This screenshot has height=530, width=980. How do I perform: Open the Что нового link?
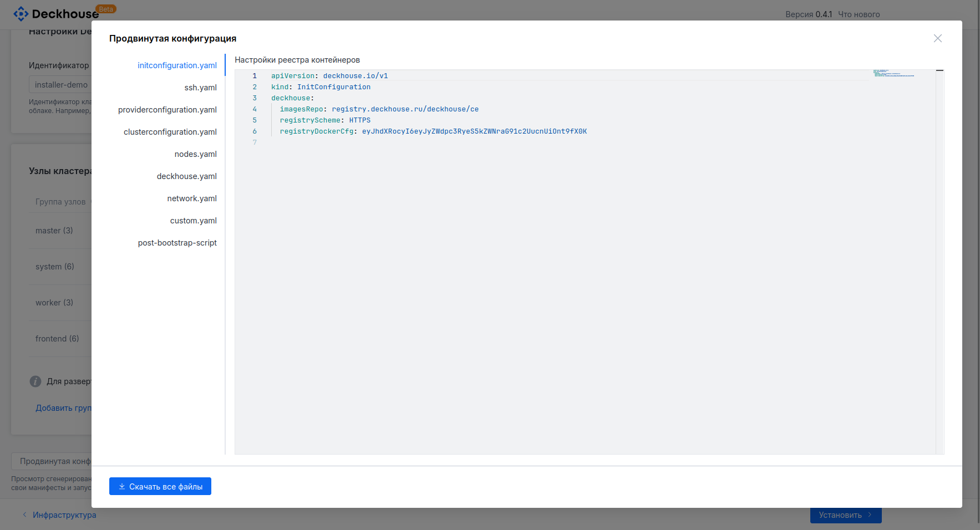(x=859, y=14)
